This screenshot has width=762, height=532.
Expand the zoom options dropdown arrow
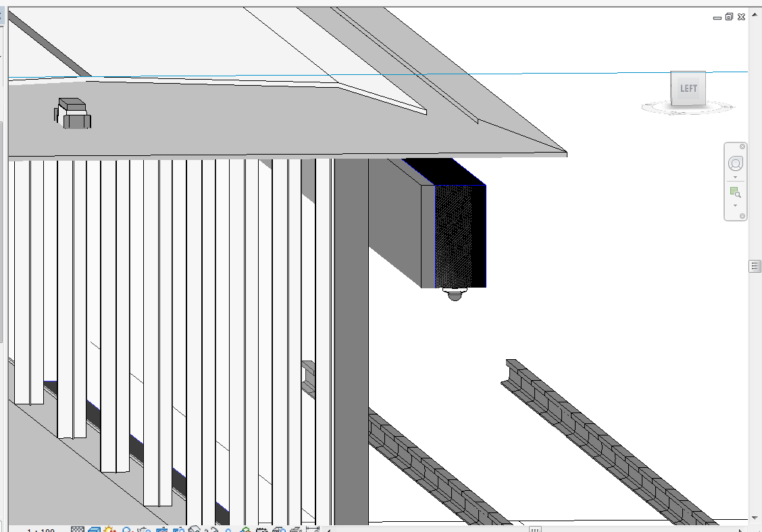736,205
